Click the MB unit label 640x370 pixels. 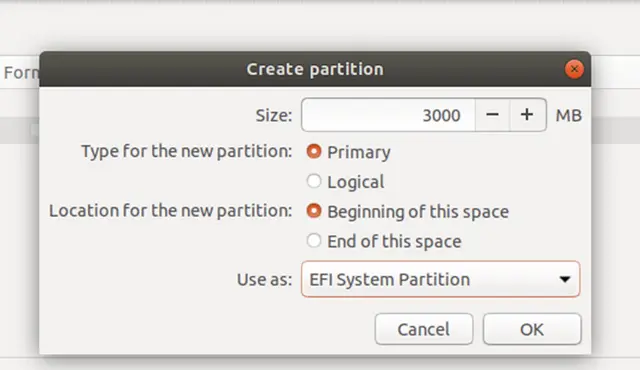[569, 115]
